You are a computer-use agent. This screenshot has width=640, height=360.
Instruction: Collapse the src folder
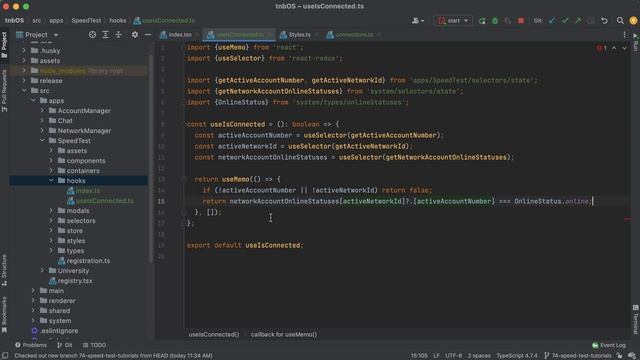click(24, 91)
